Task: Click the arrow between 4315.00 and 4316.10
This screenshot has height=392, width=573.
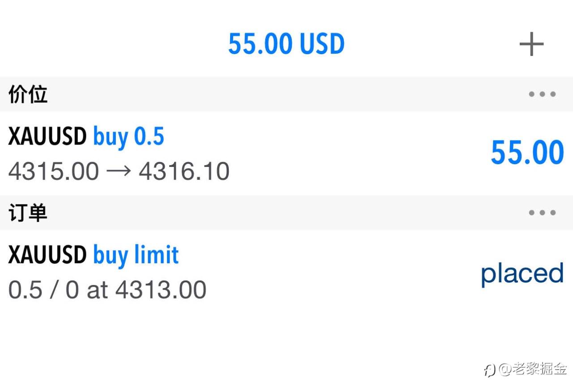Action: tap(119, 172)
